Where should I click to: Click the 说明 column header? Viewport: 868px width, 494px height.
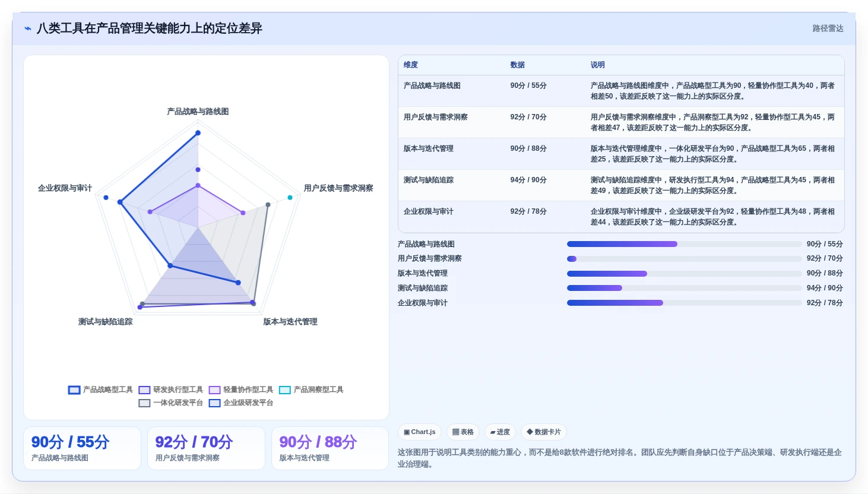pos(597,65)
